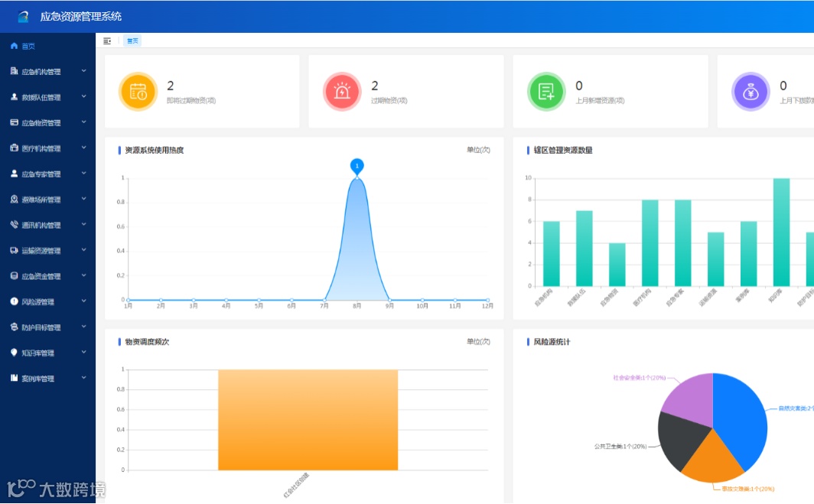The height and width of the screenshot is (504, 814).
Task: Click the medical kit icon for 医疗机构管理
Action: coord(14,148)
